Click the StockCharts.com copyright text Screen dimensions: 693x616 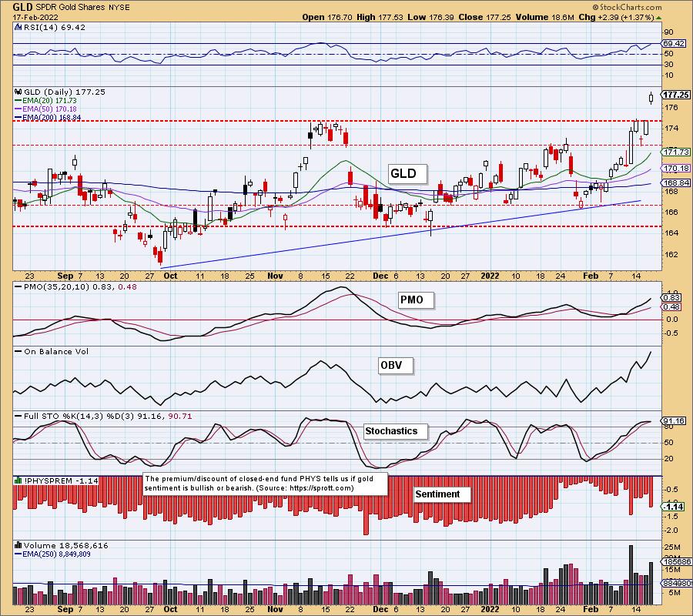[627, 7]
